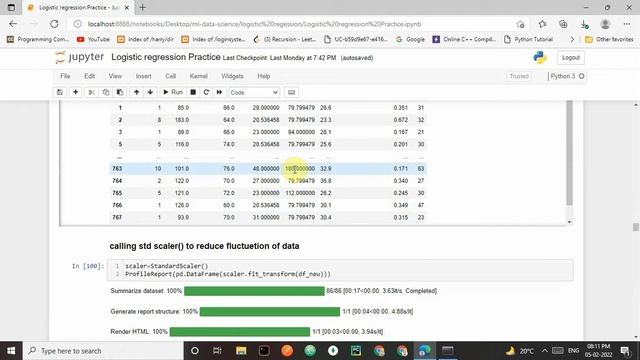Open the Google bookmark

coord(410,39)
